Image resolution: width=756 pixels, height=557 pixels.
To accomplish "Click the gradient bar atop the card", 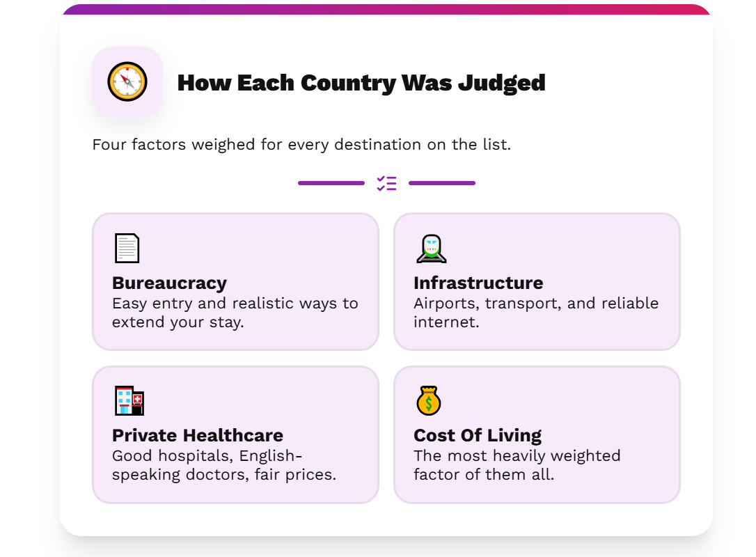I will 386,9.
